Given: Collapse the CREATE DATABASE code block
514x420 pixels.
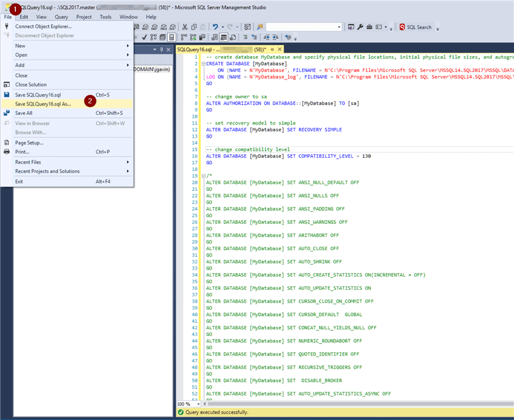Looking at the screenshot, I should tap(203, 63).
